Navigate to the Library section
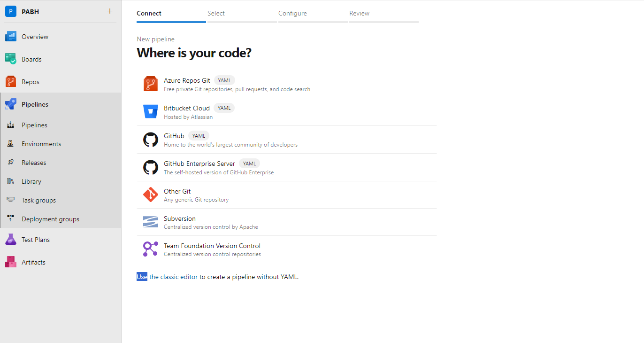Screen dimensions: 644x343 click(x=31, y=181)
